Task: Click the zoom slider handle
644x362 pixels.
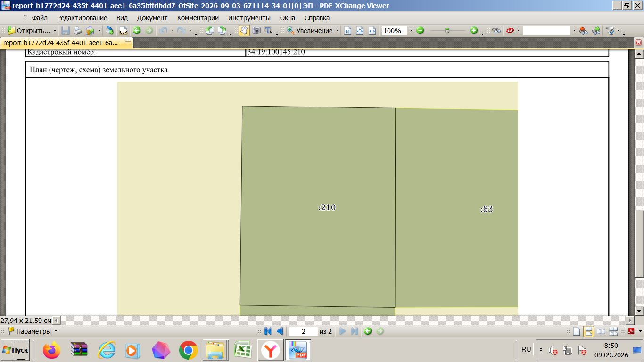Action: (x=447, y=31)
